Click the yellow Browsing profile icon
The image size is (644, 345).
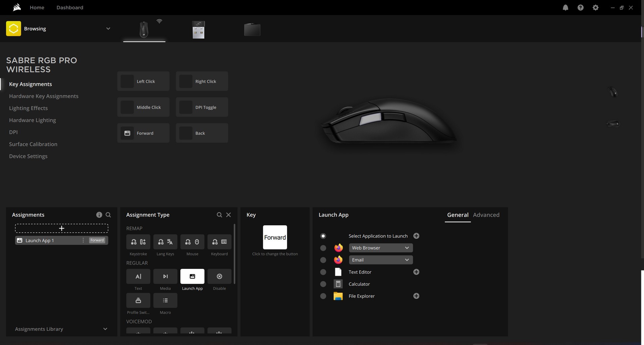point(13,28)
